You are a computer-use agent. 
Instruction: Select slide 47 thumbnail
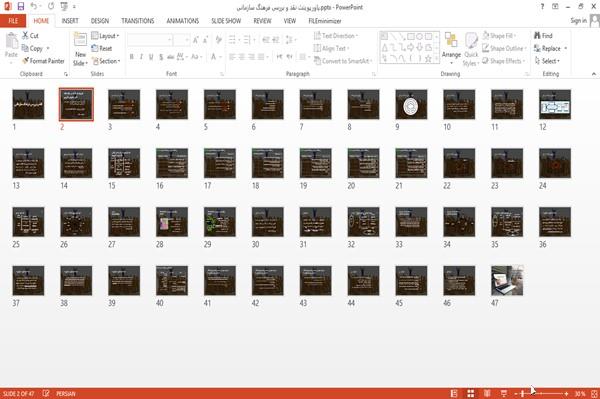(507, 280)
